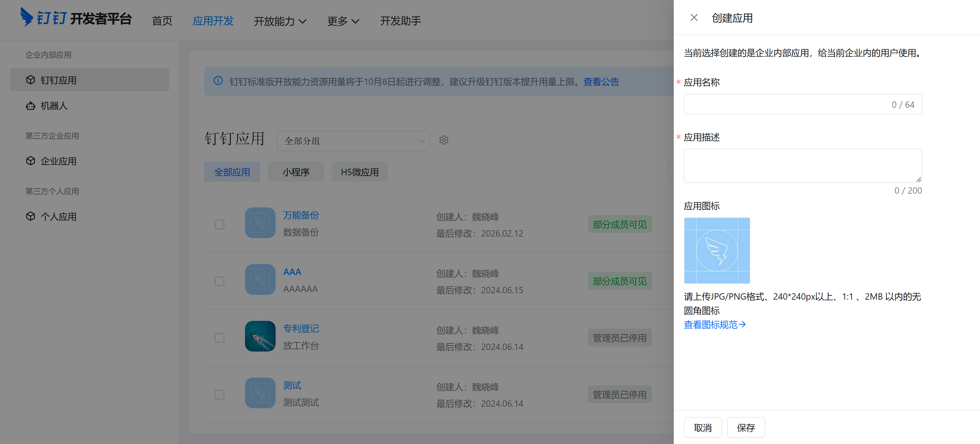
Task: Click the 万能备份 app icon
Action: pos(260,223)
